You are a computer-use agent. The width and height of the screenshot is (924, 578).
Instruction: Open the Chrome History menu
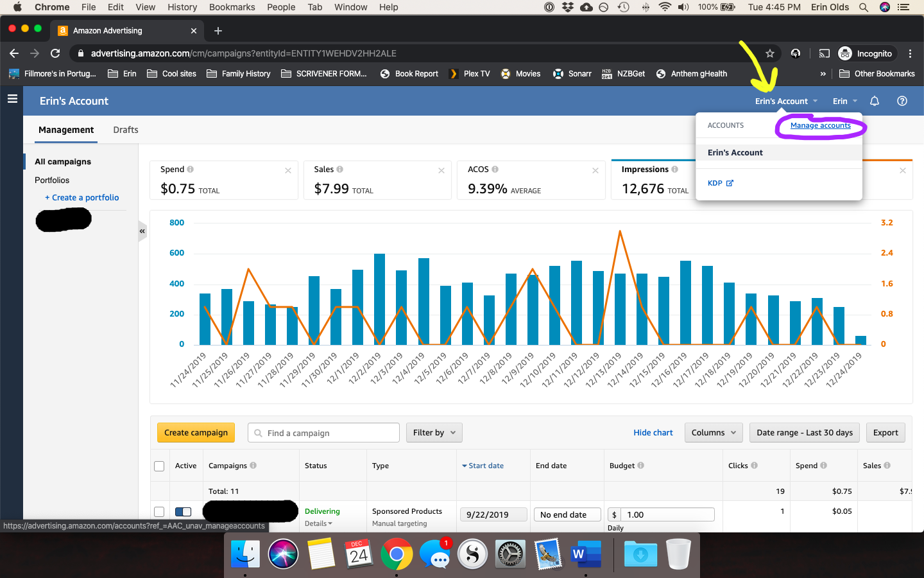(x=182, y=7)
